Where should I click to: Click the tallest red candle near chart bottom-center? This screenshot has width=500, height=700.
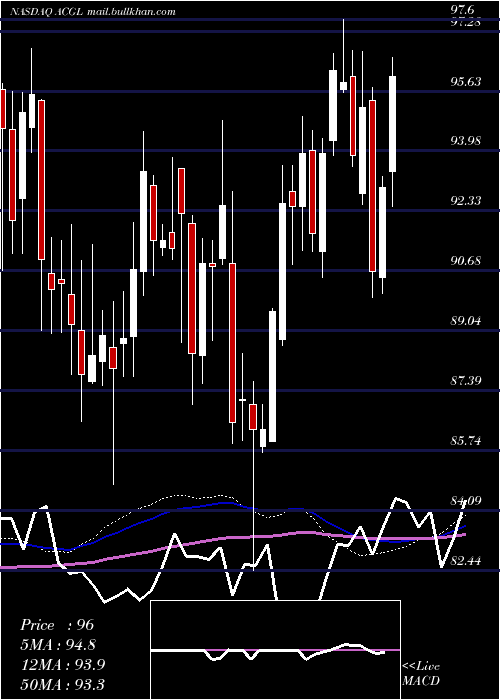pyautogui.click(x=232, y=343)
